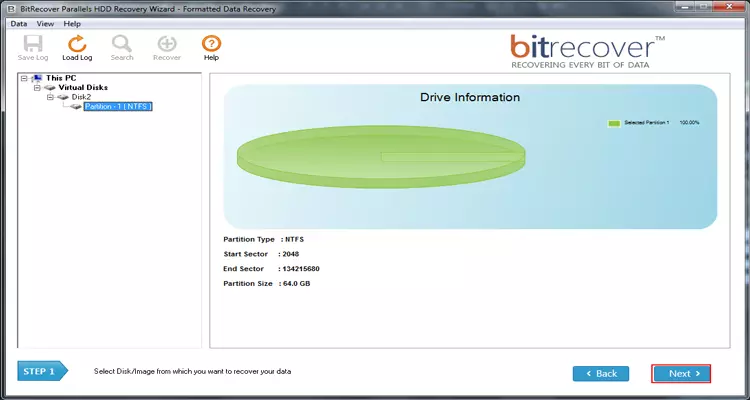Click the Recover toolbar icon

(x=167, y=48)
